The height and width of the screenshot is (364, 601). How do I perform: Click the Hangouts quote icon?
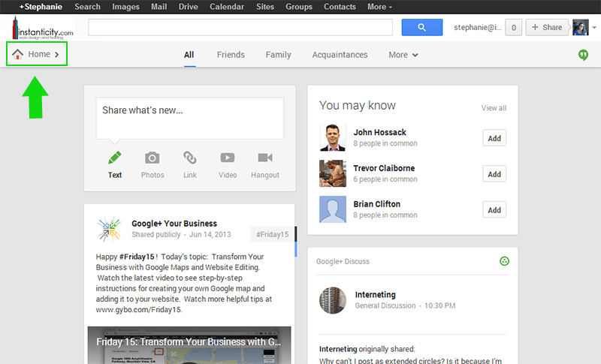click(x=583, y=55)
